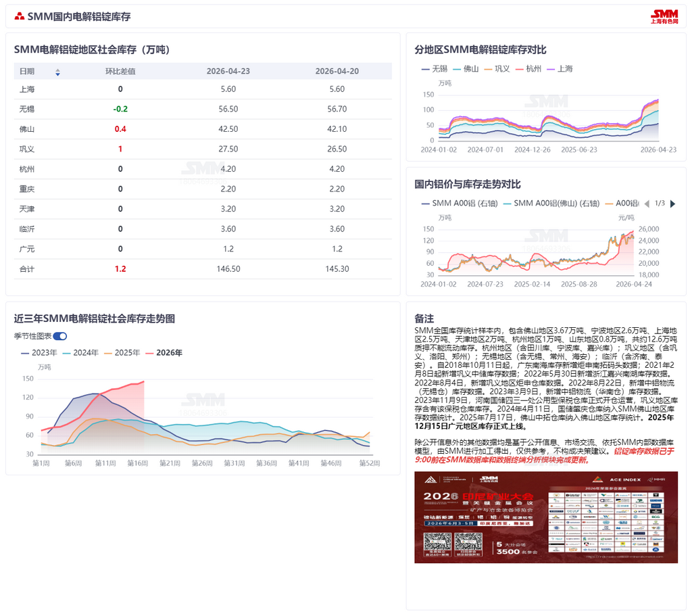The image size is (692, 616).
Task: Toggle the 上海 legend series in region chart
Action: (x=560, y=69)
